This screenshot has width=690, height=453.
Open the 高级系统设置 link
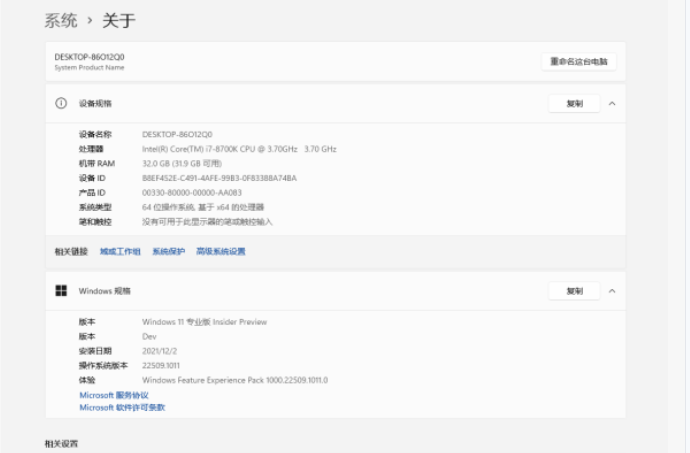220,251
